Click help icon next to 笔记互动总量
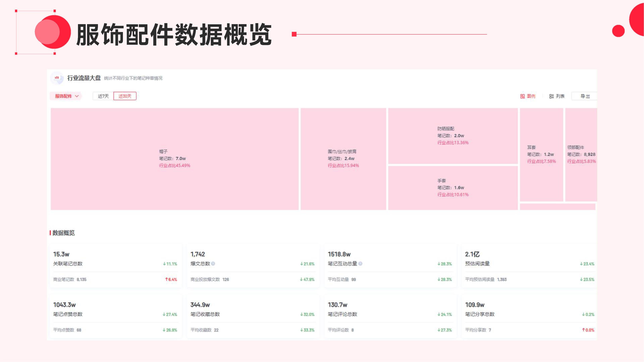The width and height of the screenshot is (644, 362). 360,264
